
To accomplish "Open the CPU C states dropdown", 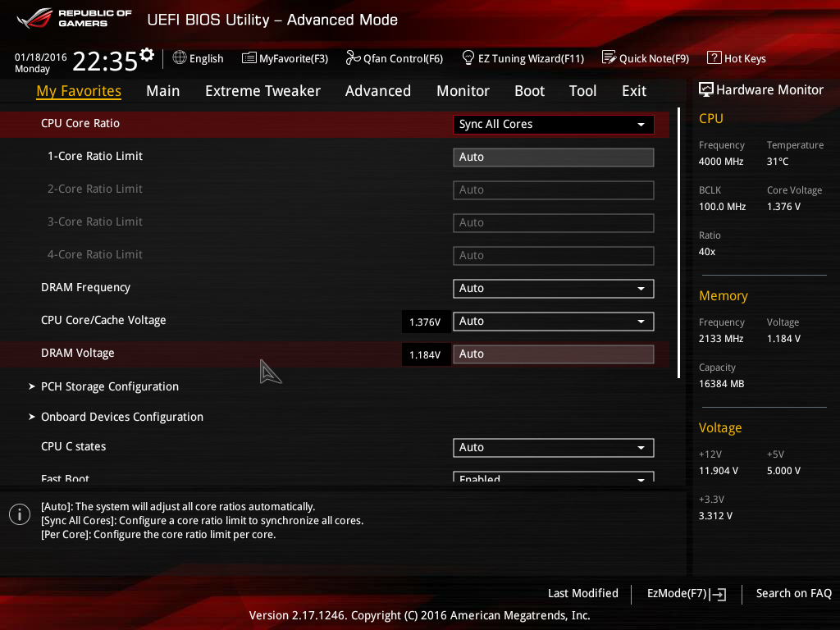I will (x=554, y=447).
